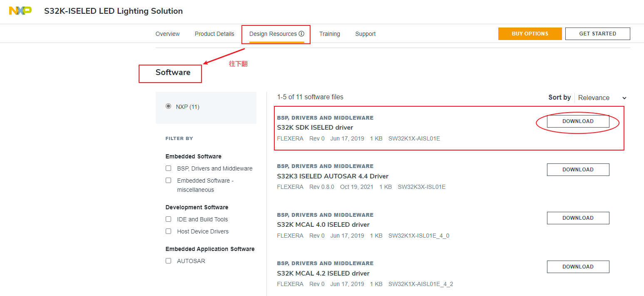644x296 pixels.
Task: Check the BSP, Drivers and Middleware filter
Action: pyautogui.click(x=169, y=168)
